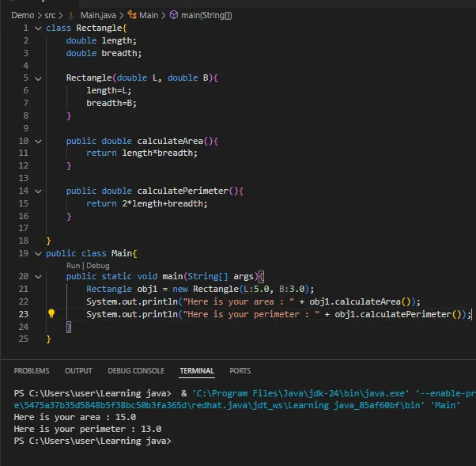Click 'breadth=B;' statement on line 7
Screen dimensions: 476x466
tap(111, 103)
